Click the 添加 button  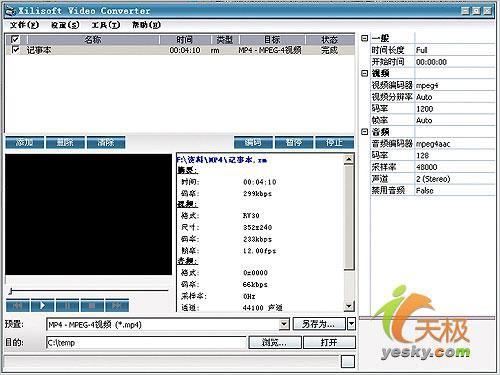click(x=25, y=143)
